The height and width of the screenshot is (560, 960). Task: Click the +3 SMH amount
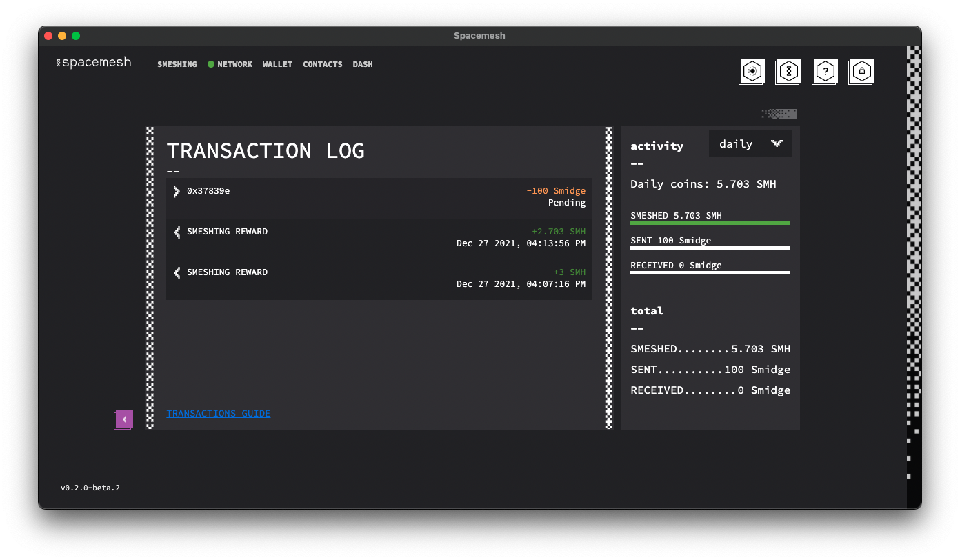coord(570,272)
